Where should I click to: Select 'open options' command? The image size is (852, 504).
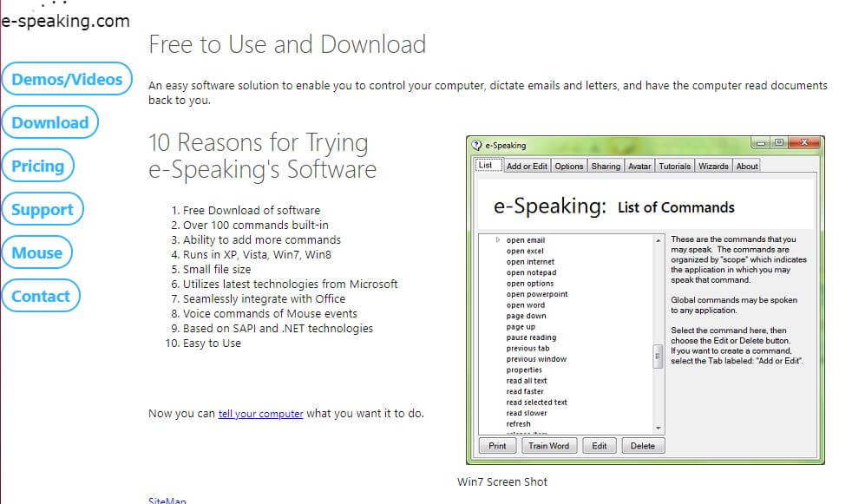click(530, 284)
